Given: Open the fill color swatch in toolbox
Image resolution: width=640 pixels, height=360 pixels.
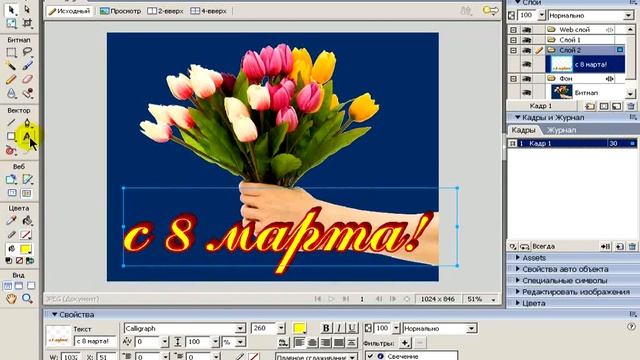Looking at the screenshot, I should tap(26, 249).
